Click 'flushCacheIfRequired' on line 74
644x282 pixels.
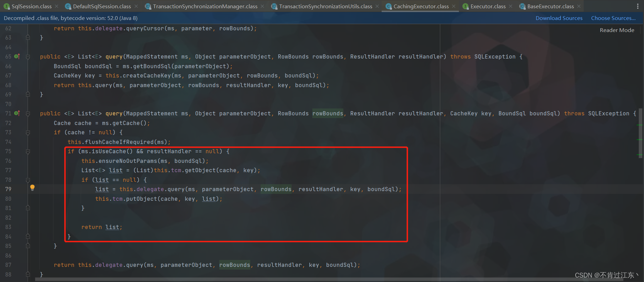coord(119,142)
